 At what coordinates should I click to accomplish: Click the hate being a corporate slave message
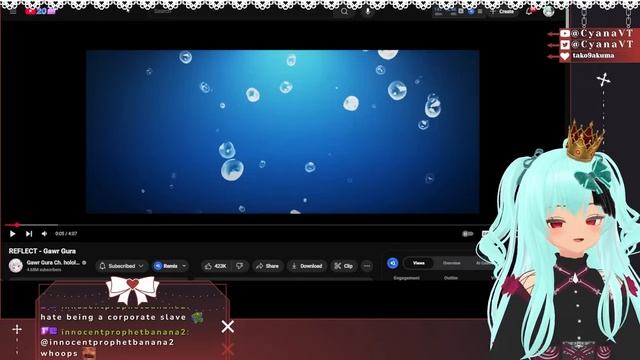pos(113,317)
